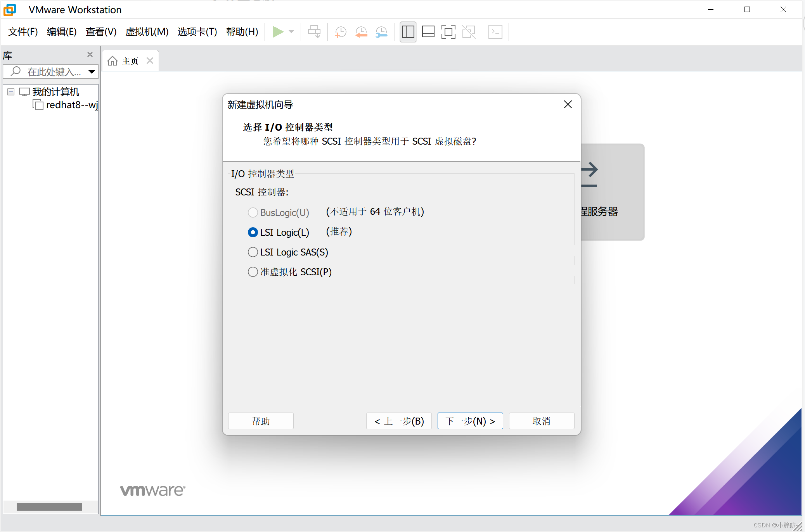The image size is (805, 532).
Task: Select the 准虚拟化 SCSI(P) controller
Action: (253, 272)
